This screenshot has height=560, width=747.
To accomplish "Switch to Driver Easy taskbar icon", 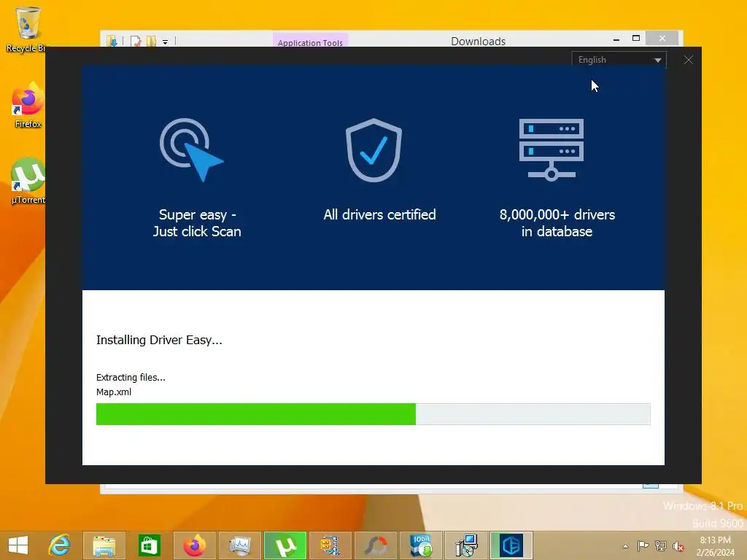I will [x=511, y=545].
